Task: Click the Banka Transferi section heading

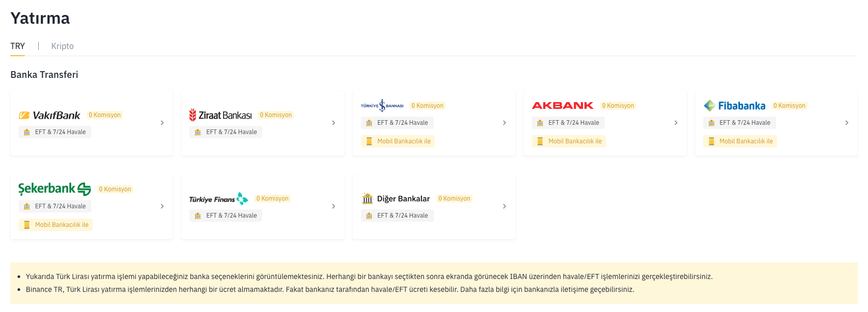Action: 43,74
